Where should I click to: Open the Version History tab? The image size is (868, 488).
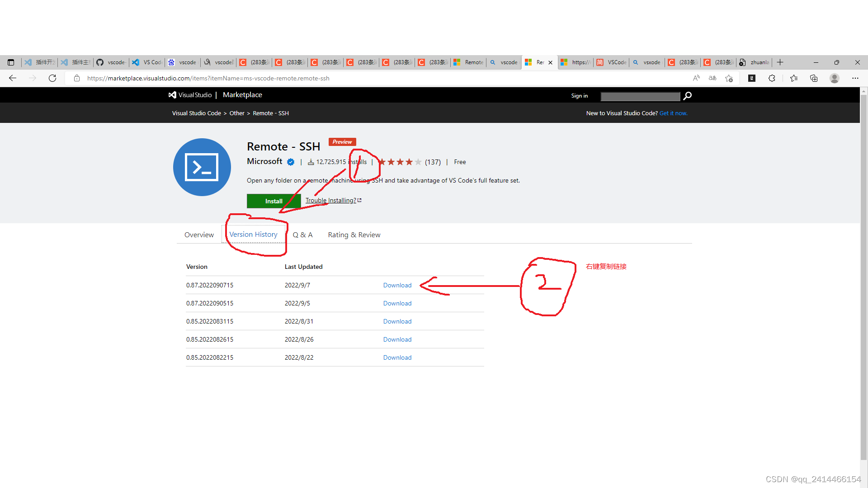(x=253, y=235)
